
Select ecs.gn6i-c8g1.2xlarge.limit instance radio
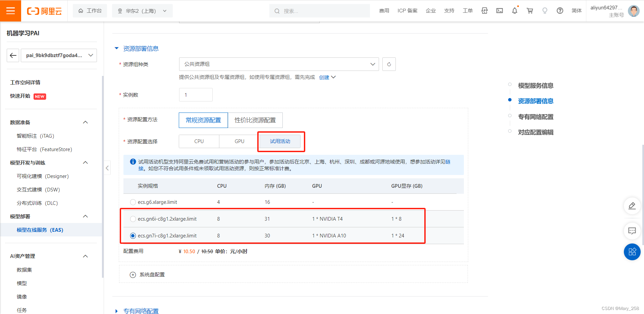133,219
